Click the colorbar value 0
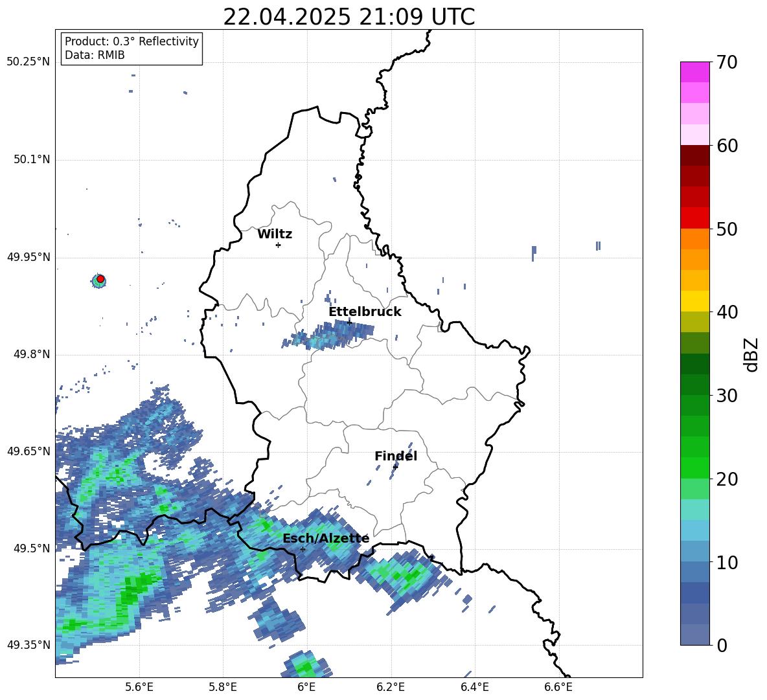Viewport: 767px width, 700px height. pos(722,645)
